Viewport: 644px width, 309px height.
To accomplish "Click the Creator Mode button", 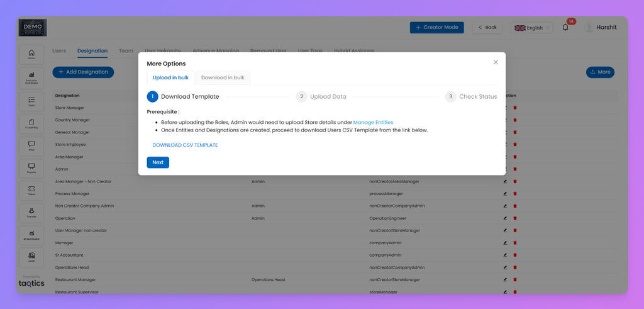I will click(436, 28).
